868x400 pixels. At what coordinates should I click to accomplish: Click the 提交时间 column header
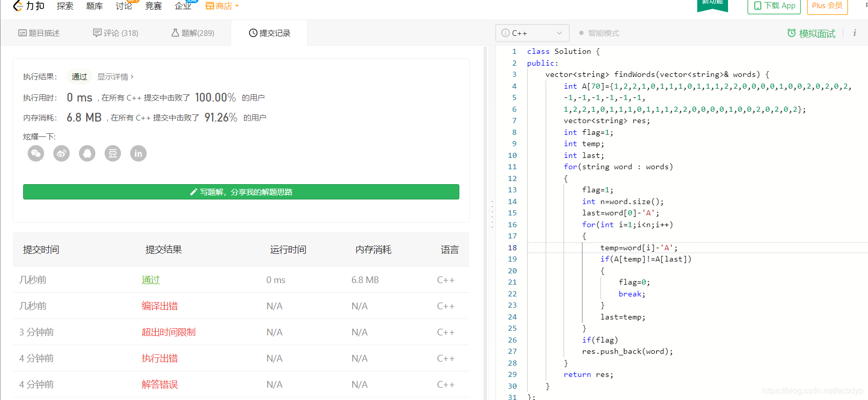tap(41, 250)
